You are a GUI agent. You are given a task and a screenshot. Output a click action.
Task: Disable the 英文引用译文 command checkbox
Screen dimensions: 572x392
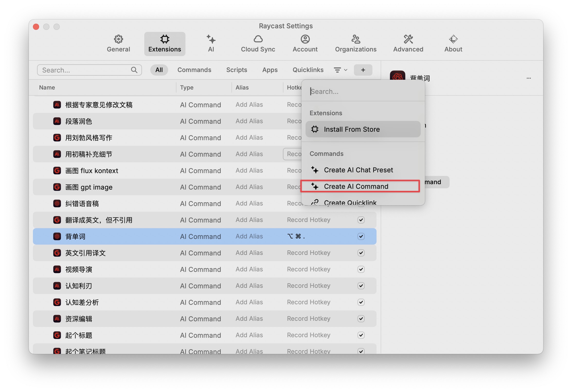coord(361,253)
